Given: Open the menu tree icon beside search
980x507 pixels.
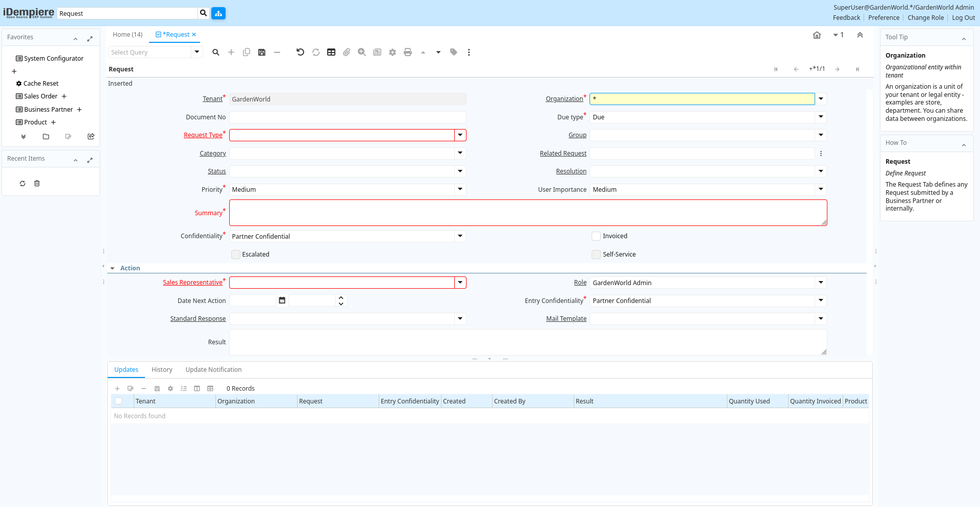Looking at the screenshot, I should 218,13.
